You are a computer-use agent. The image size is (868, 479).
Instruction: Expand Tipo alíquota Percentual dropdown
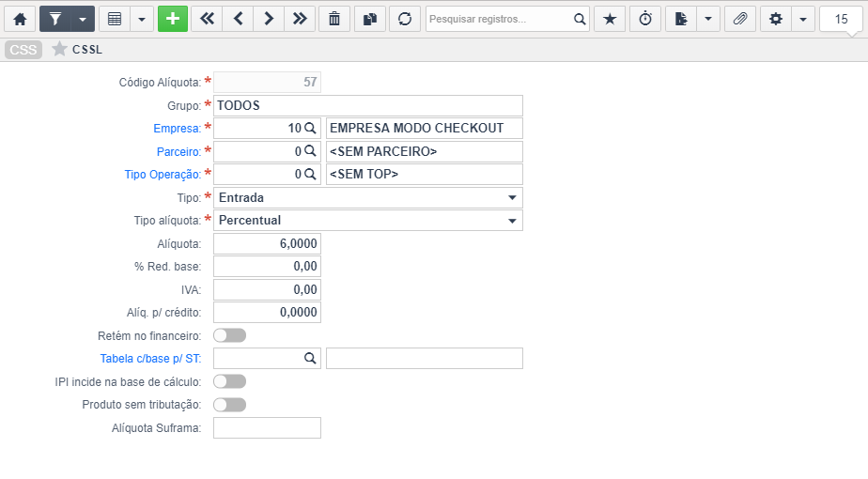368,221
